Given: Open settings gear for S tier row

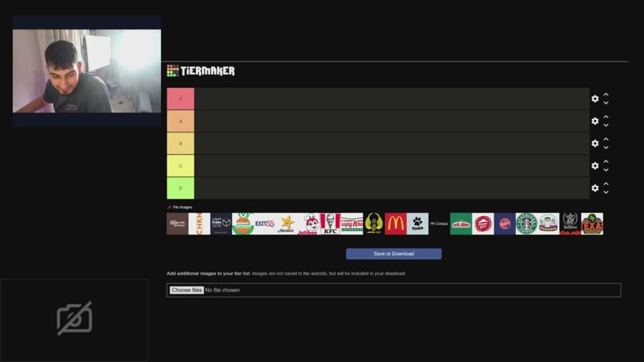Looking at the screenshot, I should click(x=595, y=99).
